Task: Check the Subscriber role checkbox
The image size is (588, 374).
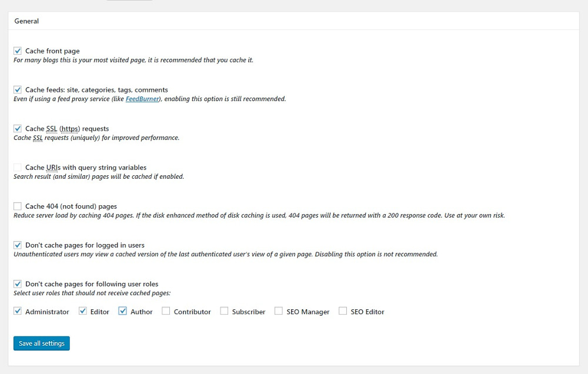Action: click(x=224, y=311)
